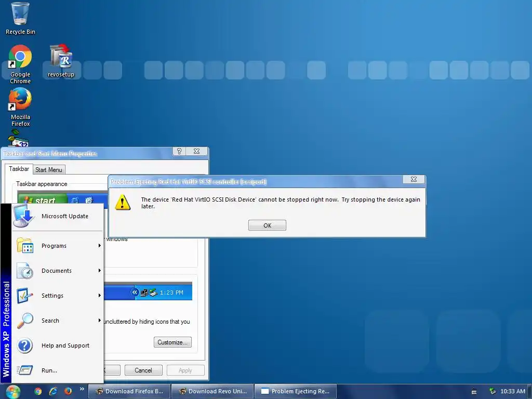Click the 10:33 AM taskbar clock
532x399 pixels.
coord(512,391)
